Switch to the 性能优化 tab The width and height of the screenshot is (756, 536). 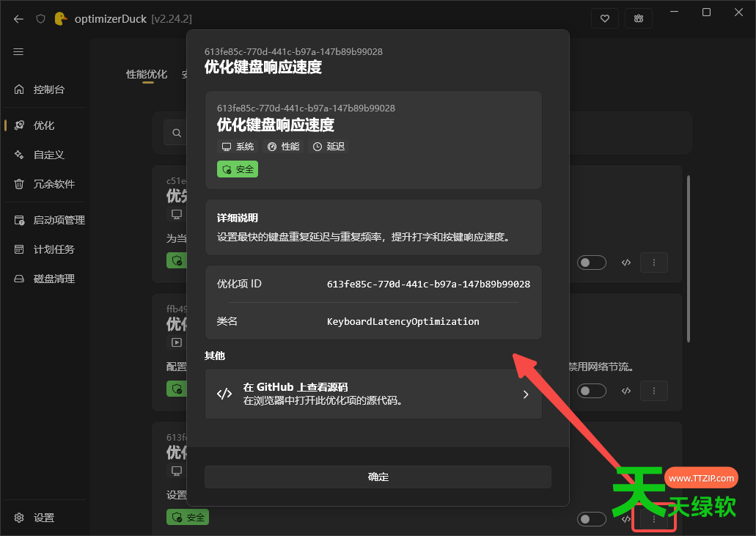[x=147, y=74]
